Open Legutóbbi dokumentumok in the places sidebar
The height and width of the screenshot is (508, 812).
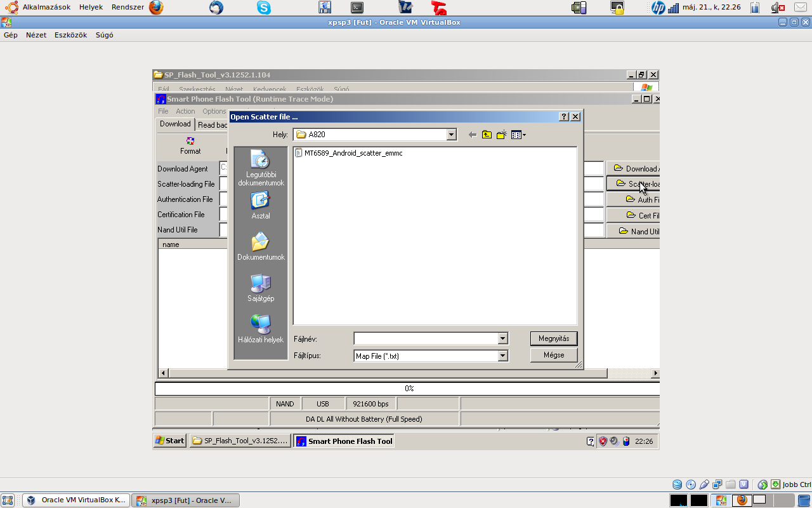click(x=261, y=168)
